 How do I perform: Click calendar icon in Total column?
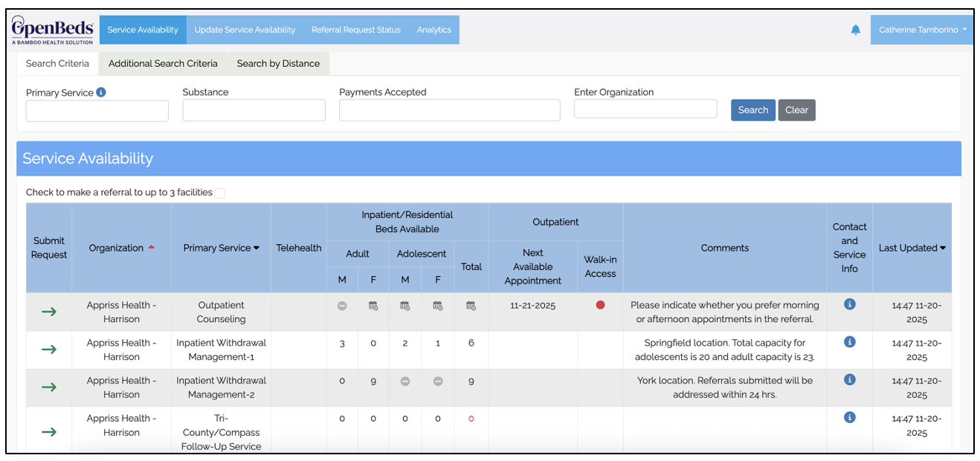471,306
